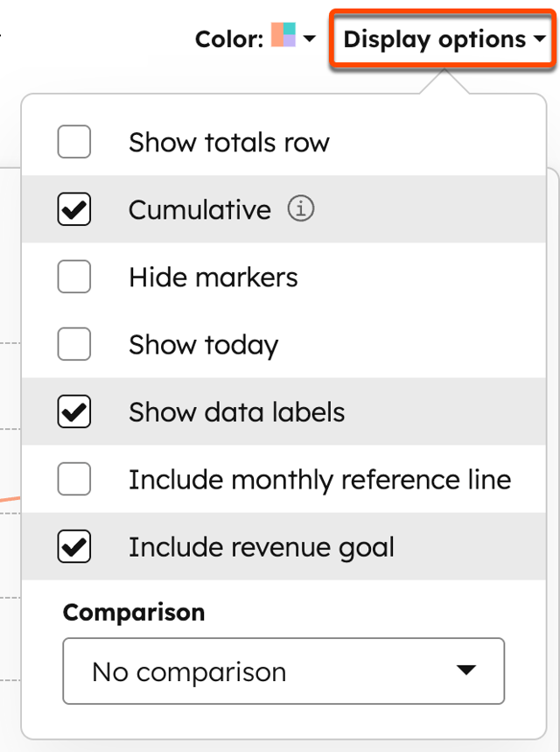Screen dimensions: 560x752
Task: Click the info icon beside Cumulative
Action: (x=300, y=209)
